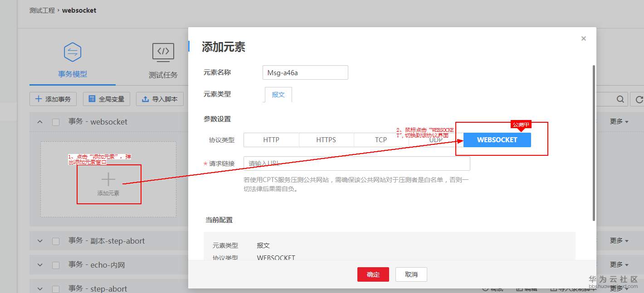The image size is (644, 293).
Task: Click the plus icon to 添加元素
Action: point(108,179)
